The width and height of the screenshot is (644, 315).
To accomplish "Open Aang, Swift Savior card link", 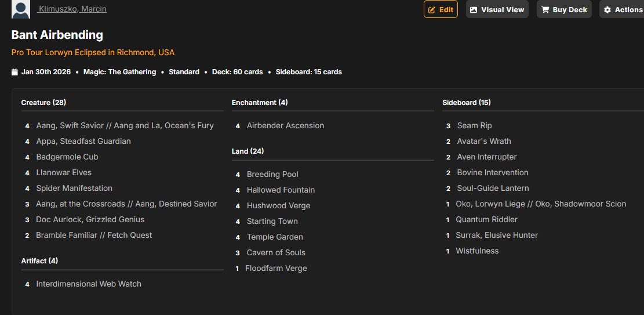I will [x=125, y=125].
